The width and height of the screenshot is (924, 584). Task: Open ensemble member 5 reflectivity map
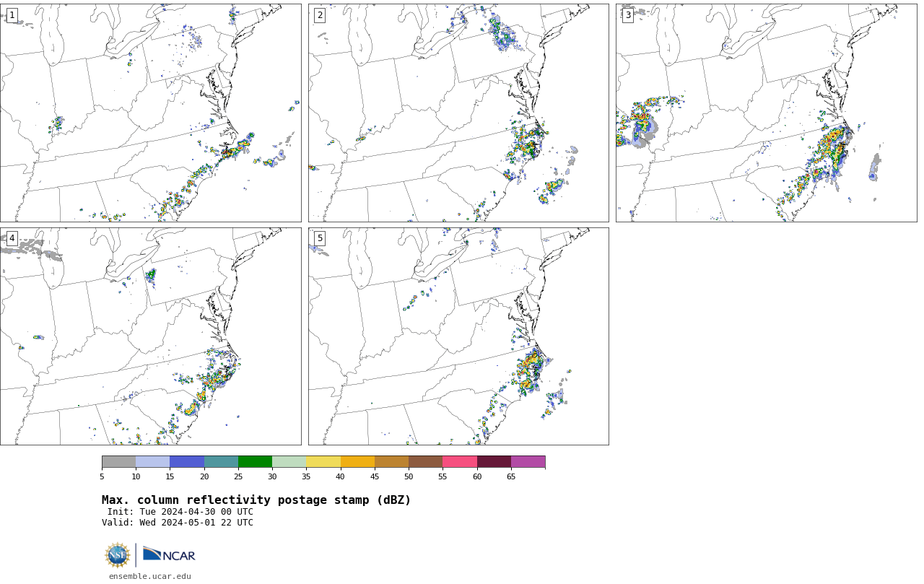click(x=458, y=336)
